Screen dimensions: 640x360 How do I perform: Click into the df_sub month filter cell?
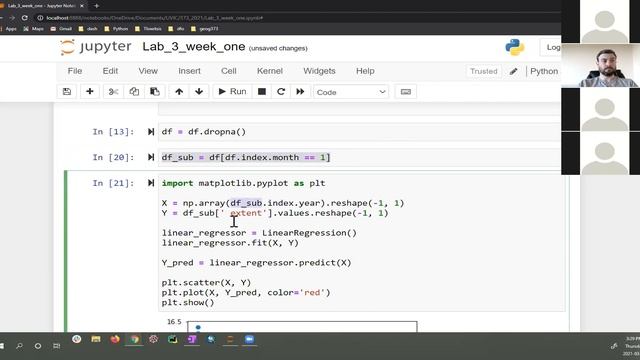[x=359, y=158]
